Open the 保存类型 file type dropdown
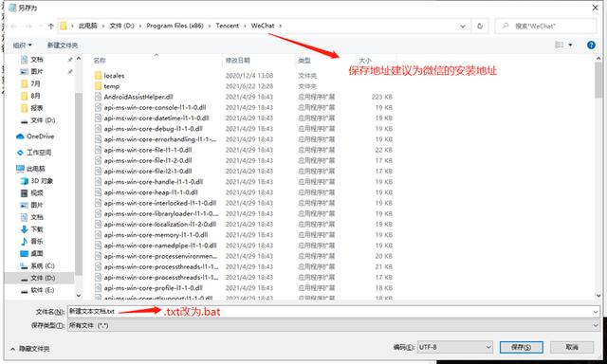The width and height of the screenshot is (607, 364). click(334, 326)
